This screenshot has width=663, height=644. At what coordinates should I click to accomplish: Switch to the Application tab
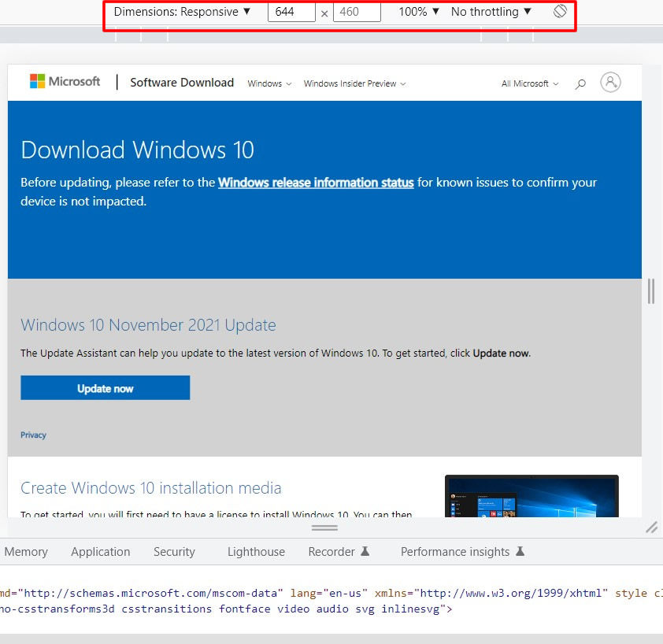pos(101,552)
